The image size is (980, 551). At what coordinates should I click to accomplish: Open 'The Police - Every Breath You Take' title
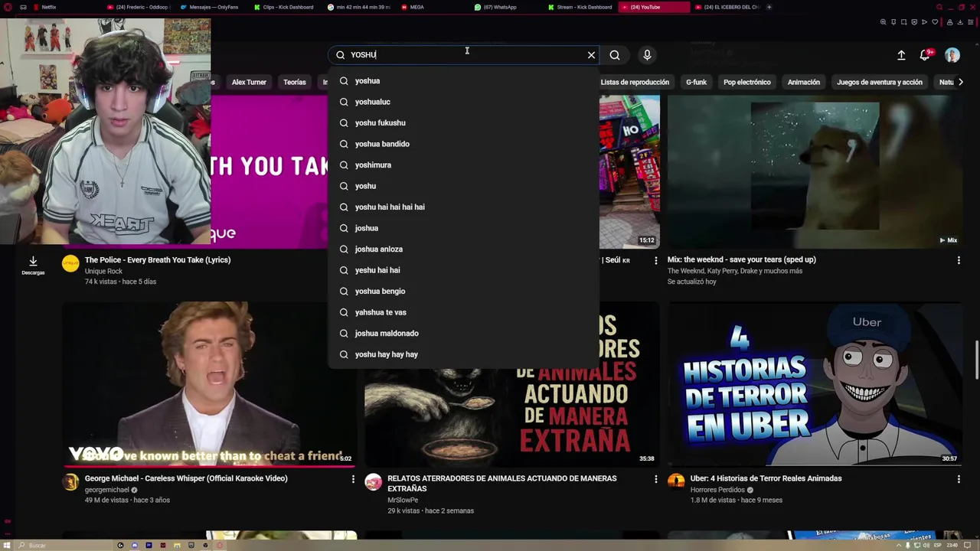pos(158,260)
